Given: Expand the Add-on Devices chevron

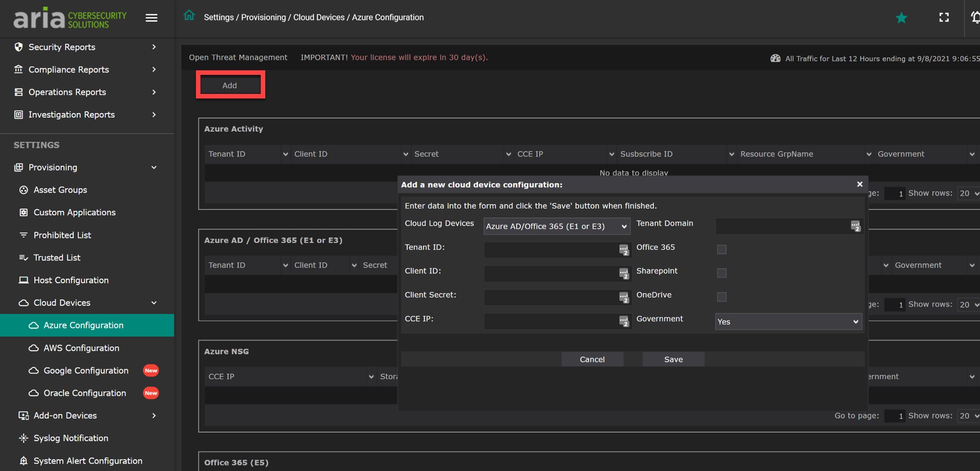Looking at the screenshot, I should (x=154, y=416).
